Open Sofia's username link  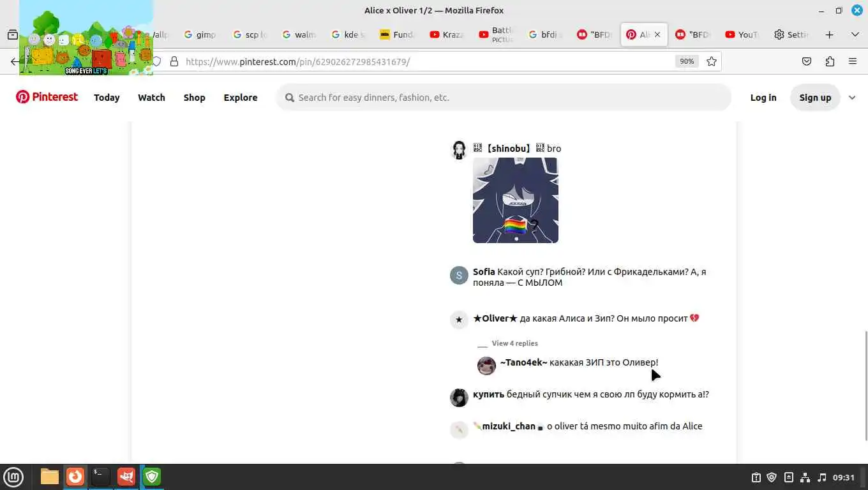click(484, 272)
